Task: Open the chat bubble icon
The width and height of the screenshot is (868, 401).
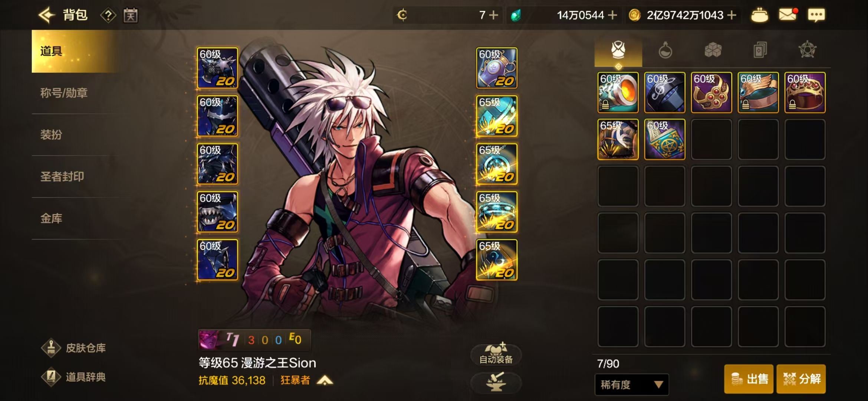Action: 816,15
